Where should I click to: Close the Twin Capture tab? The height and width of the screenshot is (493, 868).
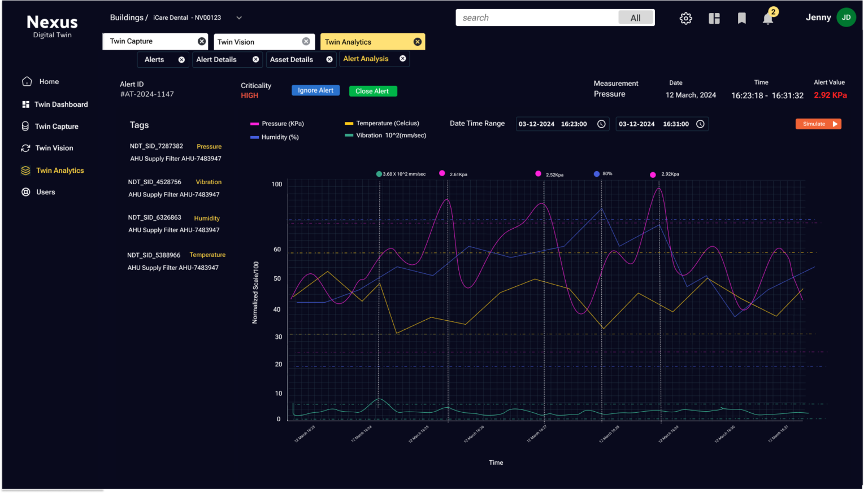[x=202, y=41]
